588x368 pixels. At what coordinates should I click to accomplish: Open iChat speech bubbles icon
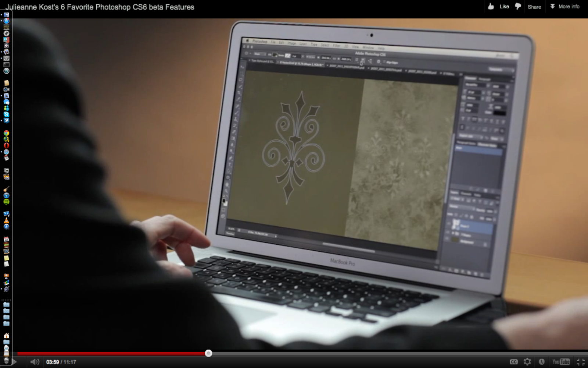coord(6,102)
